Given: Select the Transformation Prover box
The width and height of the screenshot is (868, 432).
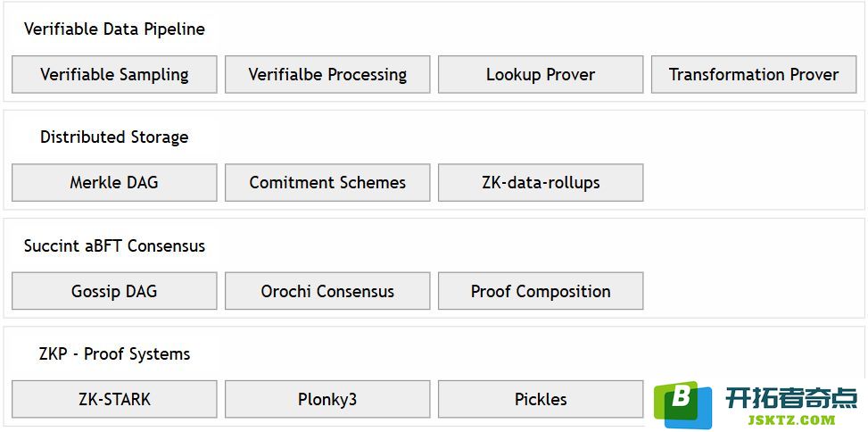Looking at the screenshot, I should (x=754, y=74).
